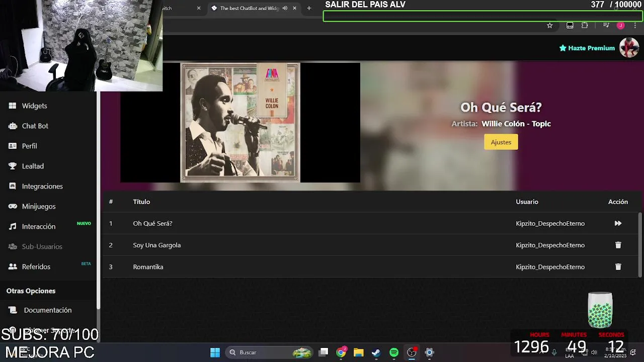This screenshot has width=644, height=362.
Task: Click the Interacción music note icon
Action: point(13,226)
